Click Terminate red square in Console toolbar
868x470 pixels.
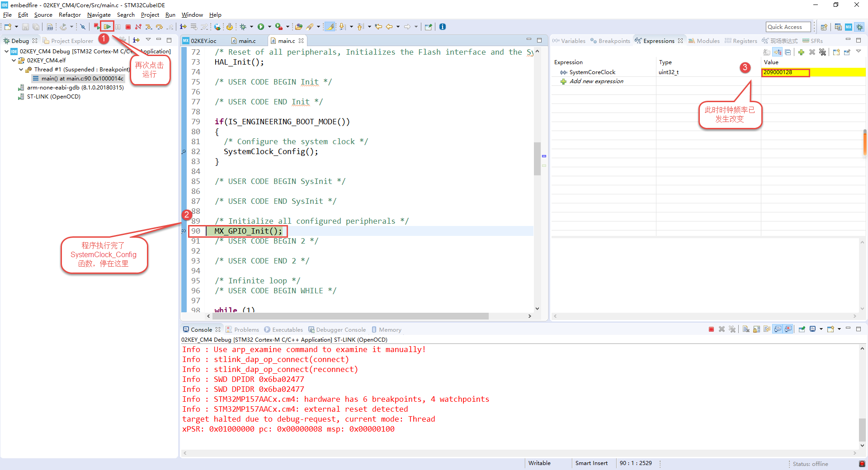click(711, 329)
